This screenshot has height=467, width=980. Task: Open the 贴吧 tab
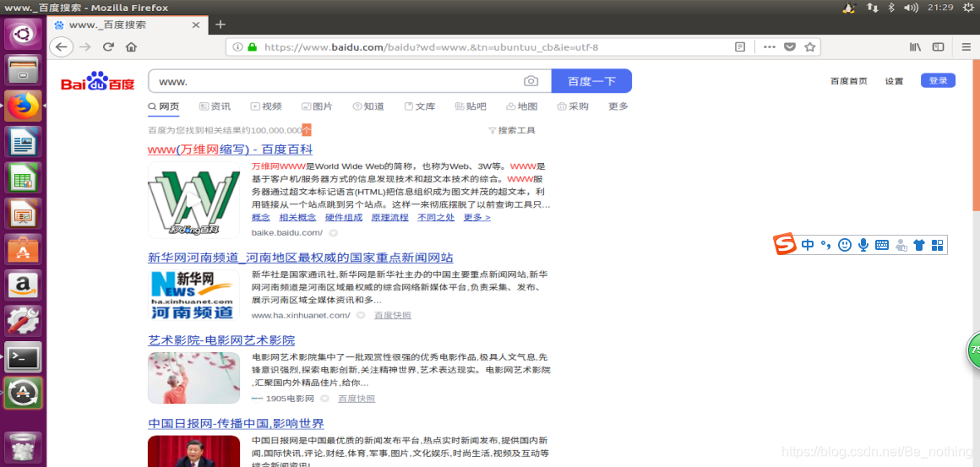coord(471,106)
